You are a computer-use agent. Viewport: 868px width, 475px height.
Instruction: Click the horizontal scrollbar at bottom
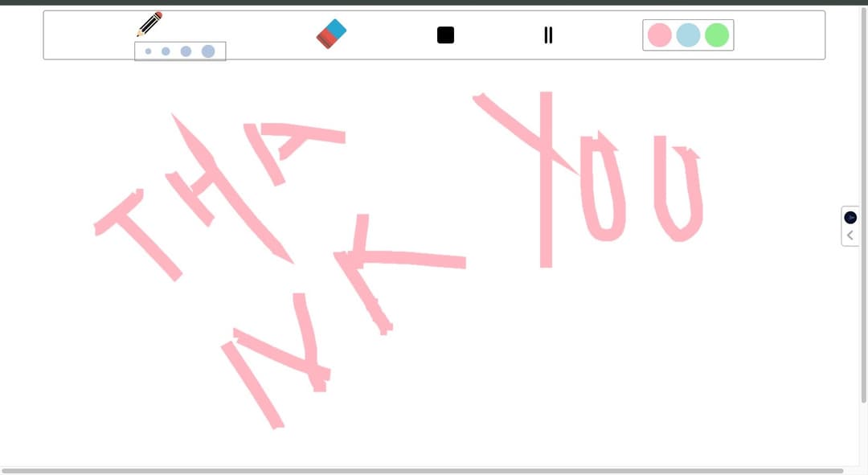tap(423, 471)
